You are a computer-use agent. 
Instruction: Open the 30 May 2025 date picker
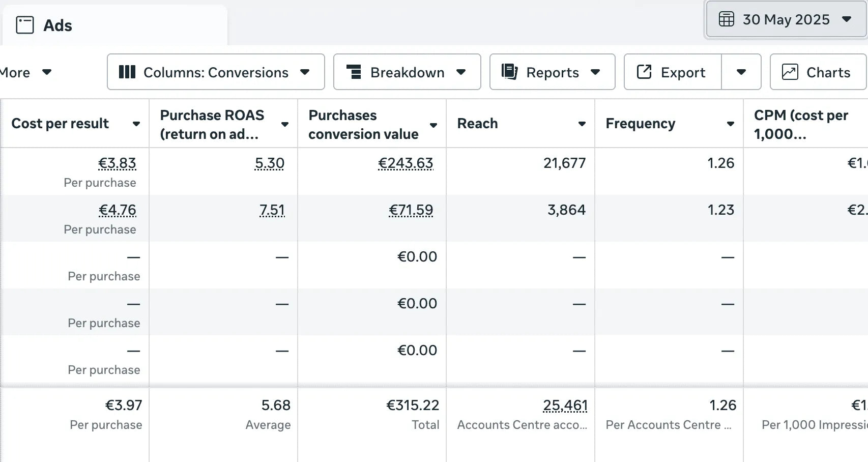click(786, 19)
